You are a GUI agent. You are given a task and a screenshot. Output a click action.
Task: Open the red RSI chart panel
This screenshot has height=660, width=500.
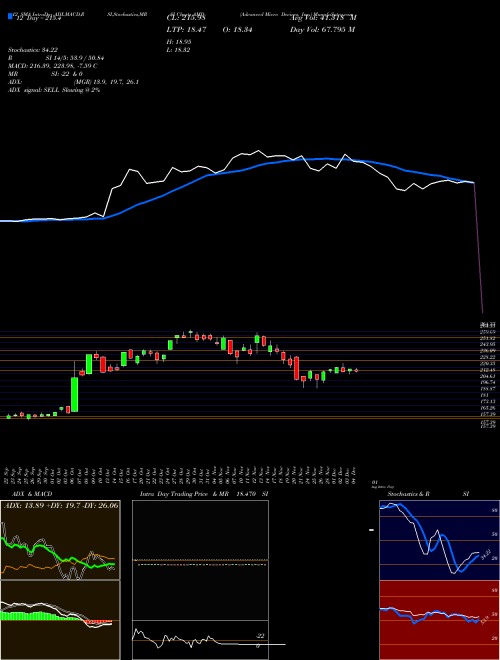(439, 620)
